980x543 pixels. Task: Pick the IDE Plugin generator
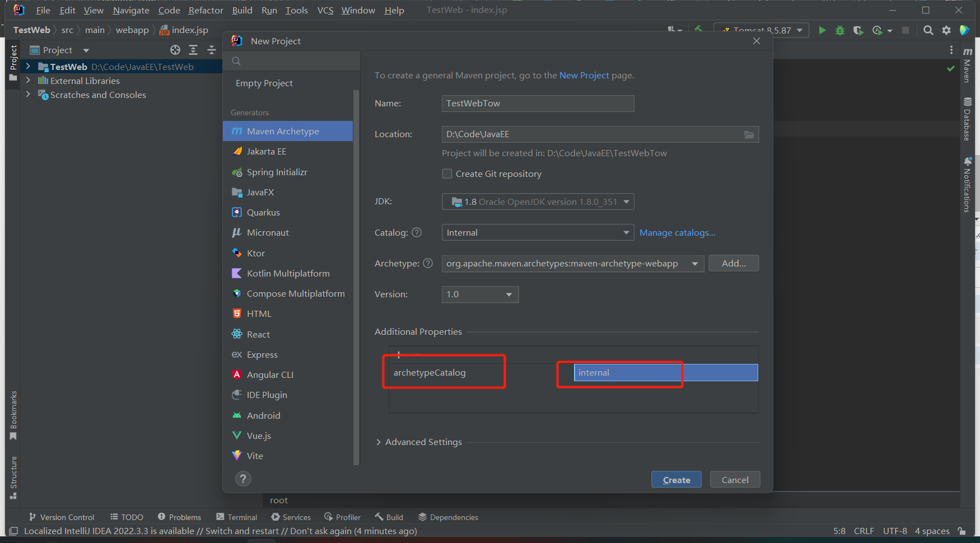pyautogui.click(x=288, y=395)
